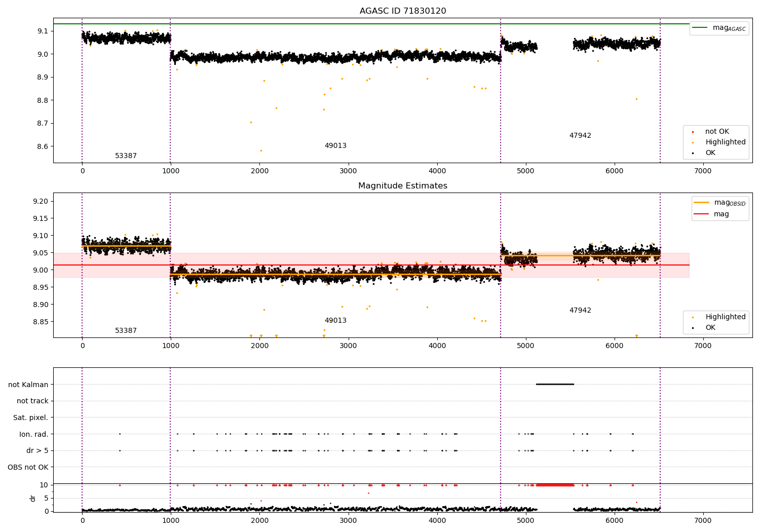Click the 'not Kalman' row label
The height and width of the screenshot is (532, 760).
[28, 385]
